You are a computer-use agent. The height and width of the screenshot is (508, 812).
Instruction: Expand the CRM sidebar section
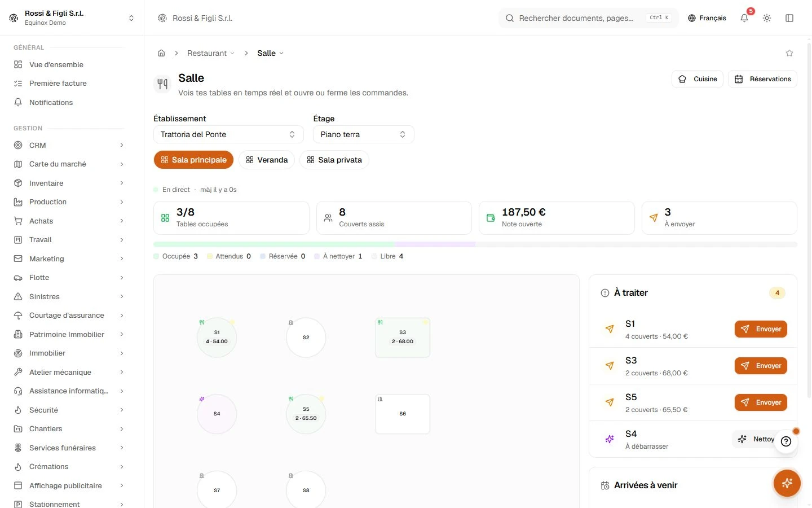click(x=69, y=145)
